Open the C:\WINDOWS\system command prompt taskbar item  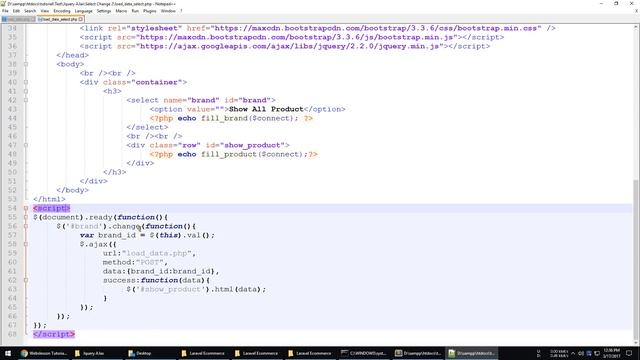363,353
